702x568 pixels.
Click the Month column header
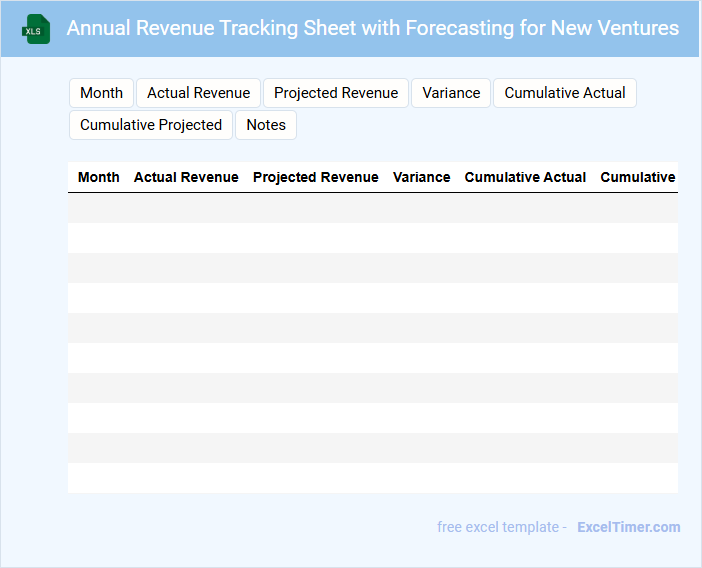99,177
